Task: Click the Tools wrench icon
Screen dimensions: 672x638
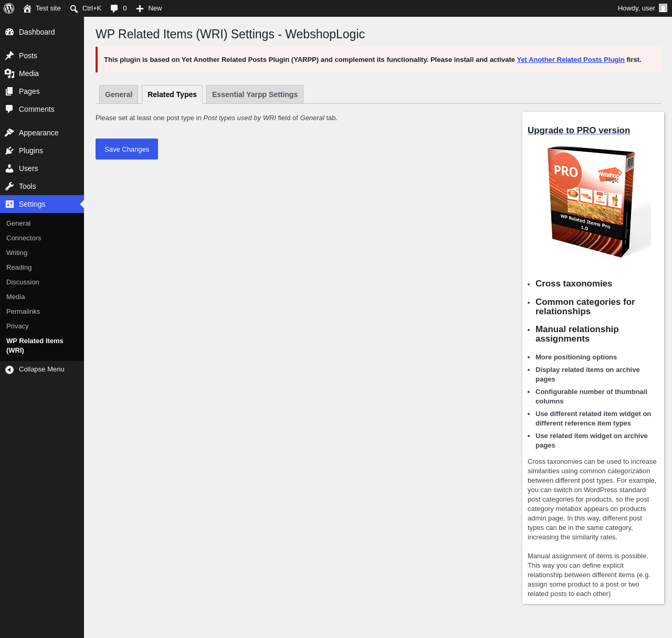Action: click(9, 186)
